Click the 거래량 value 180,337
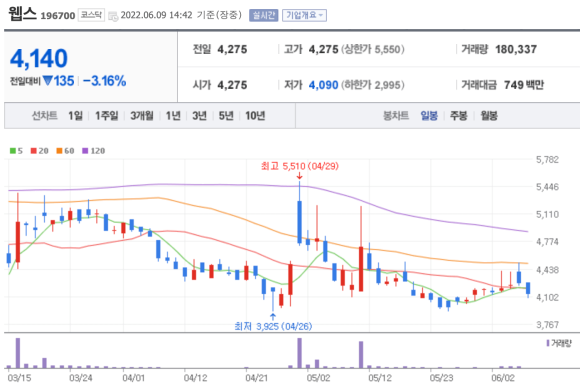Viewport: 580px width, 392px height. click(516, 49)
